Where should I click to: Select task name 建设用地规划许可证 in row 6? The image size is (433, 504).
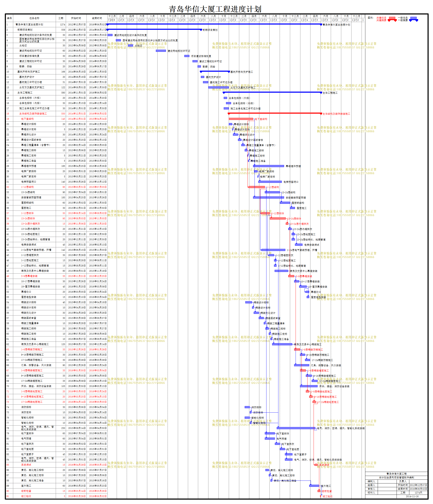tap(30, 51)
